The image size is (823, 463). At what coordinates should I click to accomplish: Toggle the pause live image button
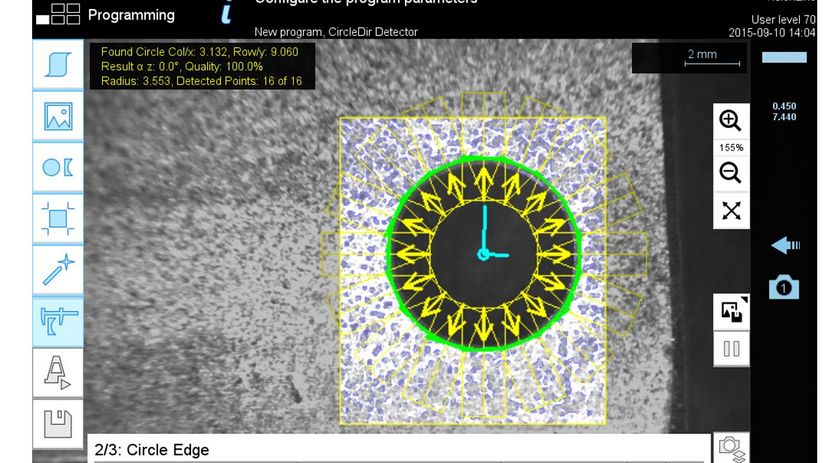click(x=730, y=350)
